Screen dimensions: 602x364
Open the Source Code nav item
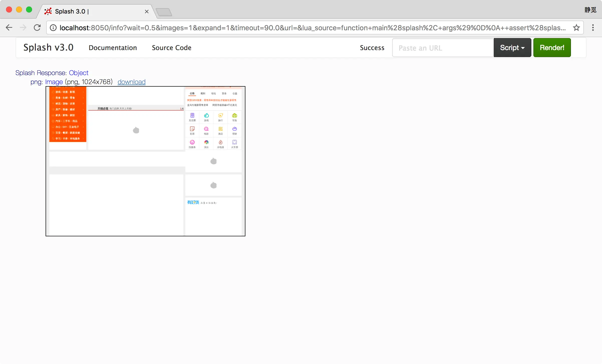click(x=172, y=48)
